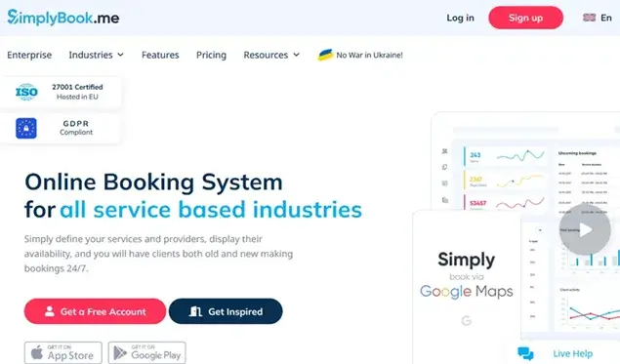Click the small Google G icon

(x=466, y=320)
